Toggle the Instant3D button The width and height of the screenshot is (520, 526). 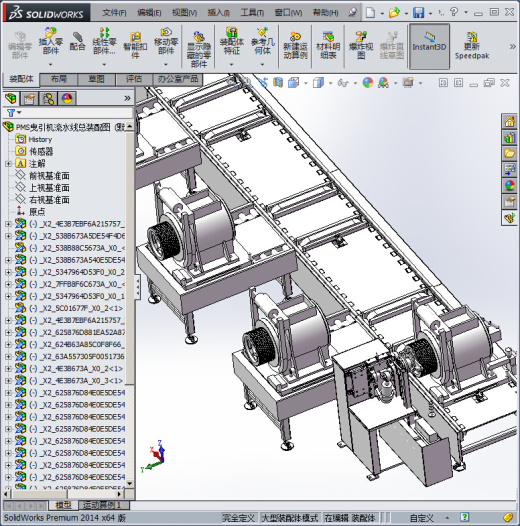click(x=429, y=46)
